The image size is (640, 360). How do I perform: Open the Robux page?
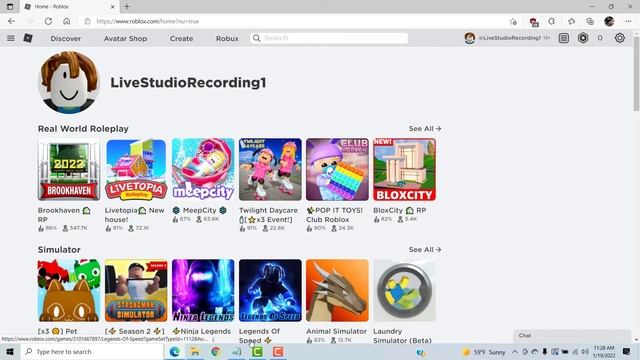pyautogui.click(x=227, y=38)
